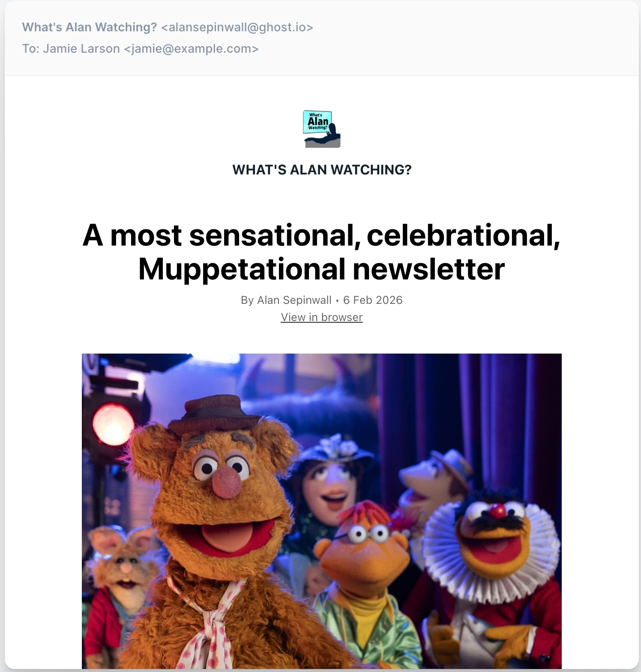Click the "By Alan Sepinwall" byline

[286, 300]
